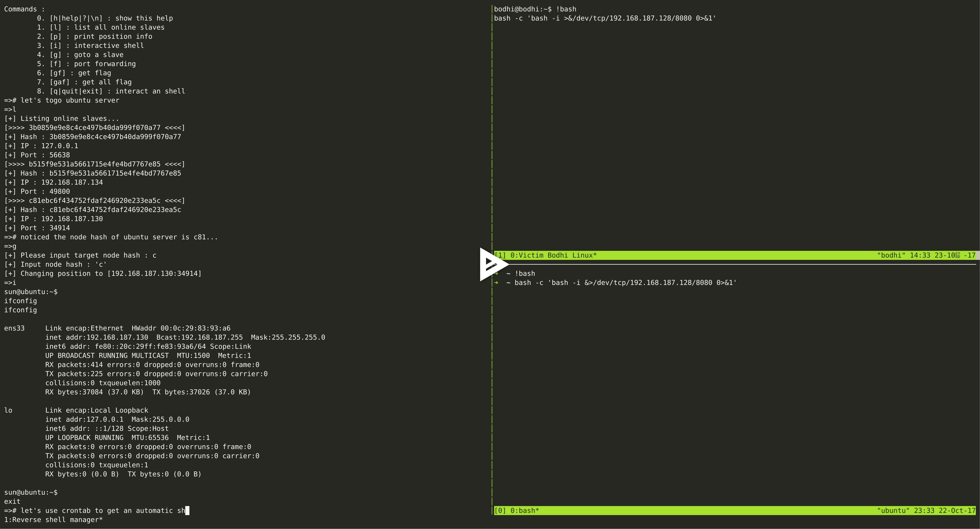Click the 'TX packets:225' line
The image size is (980, 529).
click(156, 374)
